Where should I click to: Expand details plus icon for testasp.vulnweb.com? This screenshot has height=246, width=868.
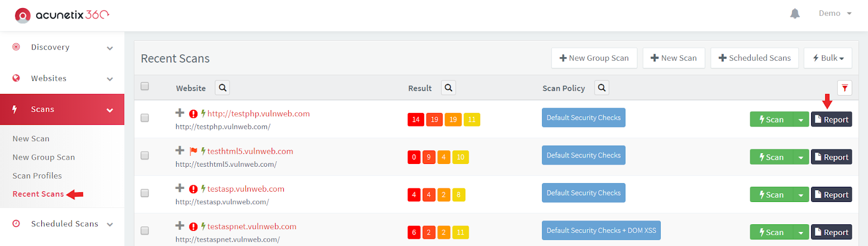pos(180,188)
